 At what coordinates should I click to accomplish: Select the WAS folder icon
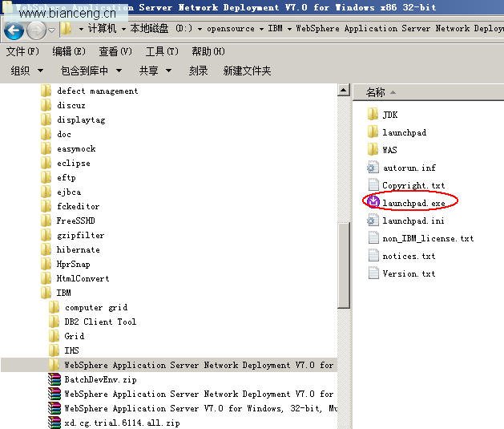(373, 149)
